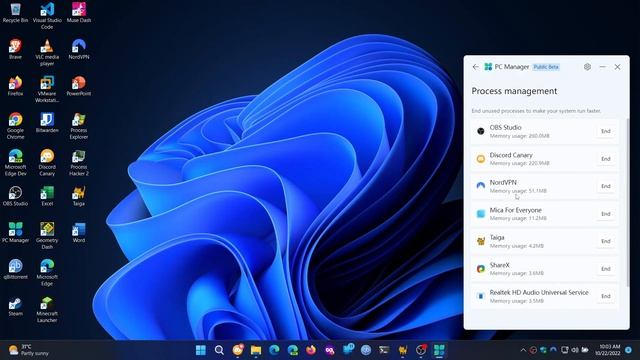Screen dimensions: 640x360
Task: End the OBS Studio process
Action: coord(606,131)
